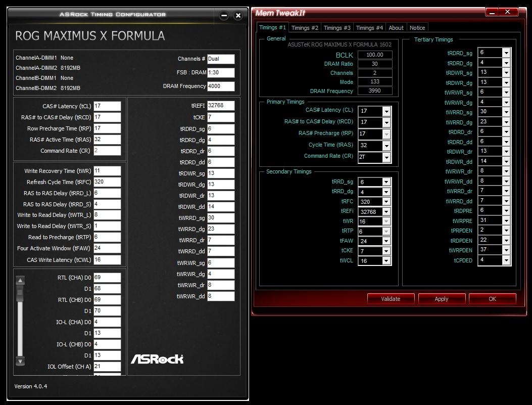Expand the tREFi 32768 dropdown

(x=386, y=211)
